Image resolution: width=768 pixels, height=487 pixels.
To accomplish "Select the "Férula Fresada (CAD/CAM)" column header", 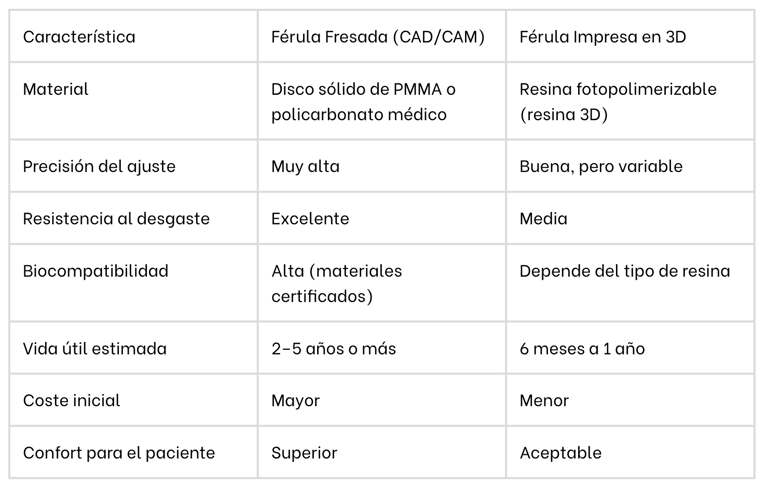I will point(378,37).
